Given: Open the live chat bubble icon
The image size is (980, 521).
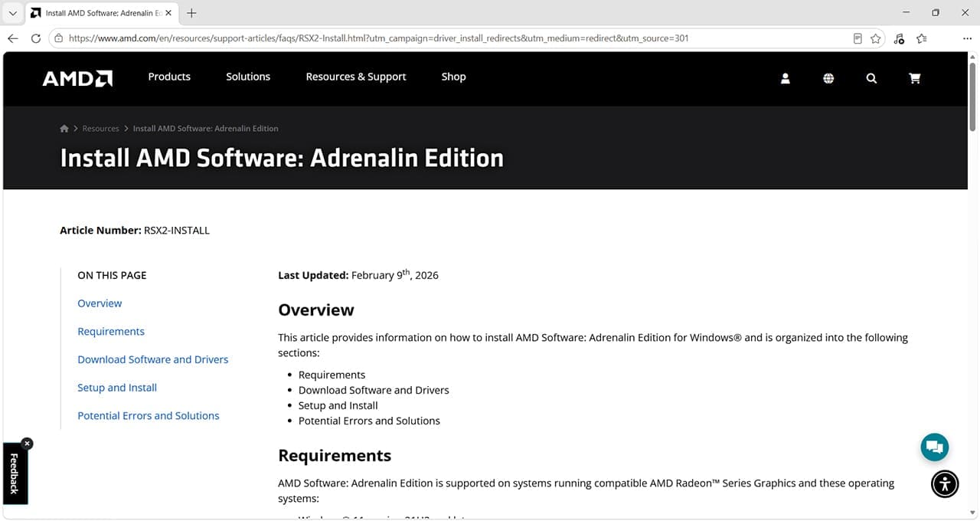Looking at the screenshot, I should click(934, 447).
